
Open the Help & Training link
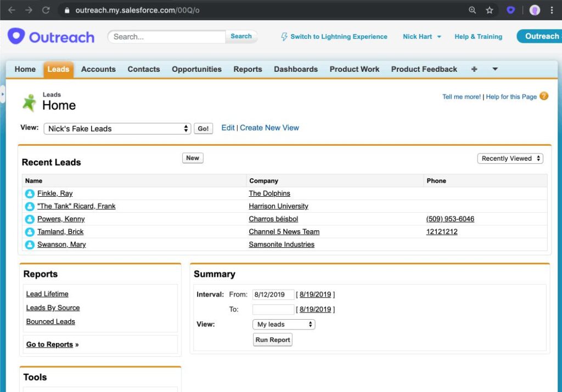(x=478, y=37)
